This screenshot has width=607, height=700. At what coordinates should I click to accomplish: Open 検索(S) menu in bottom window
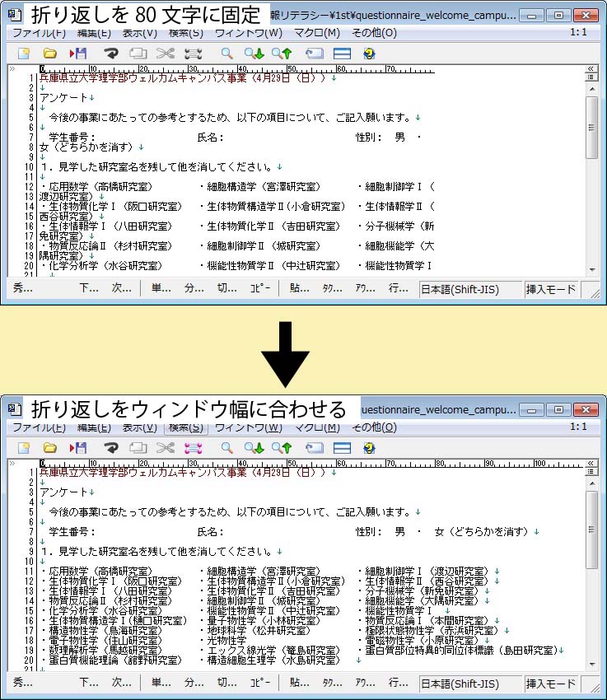pyautogui.click(x=186, y=427)
